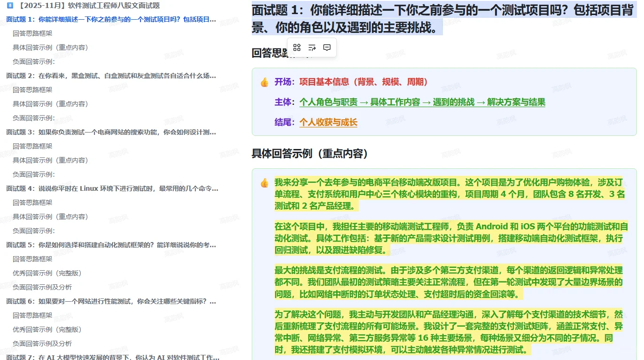This screenshot has width=644, height=360.
Task: Select 面试题 7 about AI 大模型
Action: tap(110, 357)
